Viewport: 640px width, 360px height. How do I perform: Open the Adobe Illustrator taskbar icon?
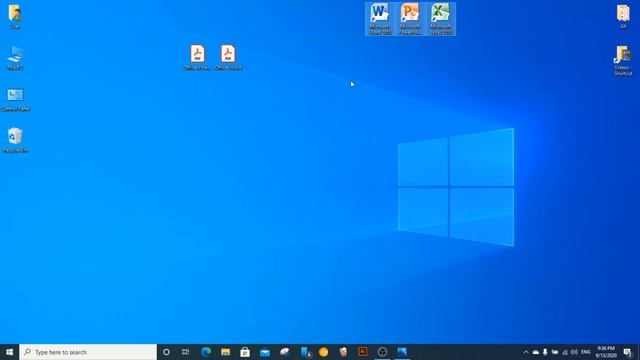pyautogui.click(x=362, y=352)
